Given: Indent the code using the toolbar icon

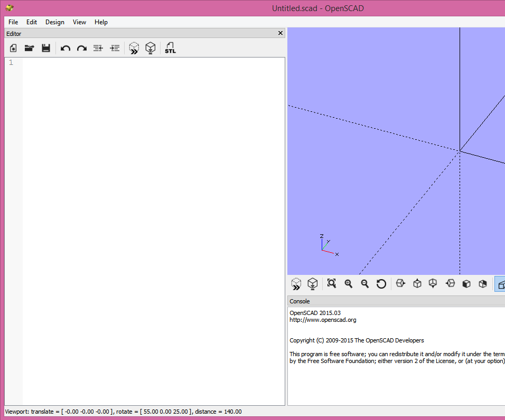Looking at the screenshot, I should [x=115, y=48].
